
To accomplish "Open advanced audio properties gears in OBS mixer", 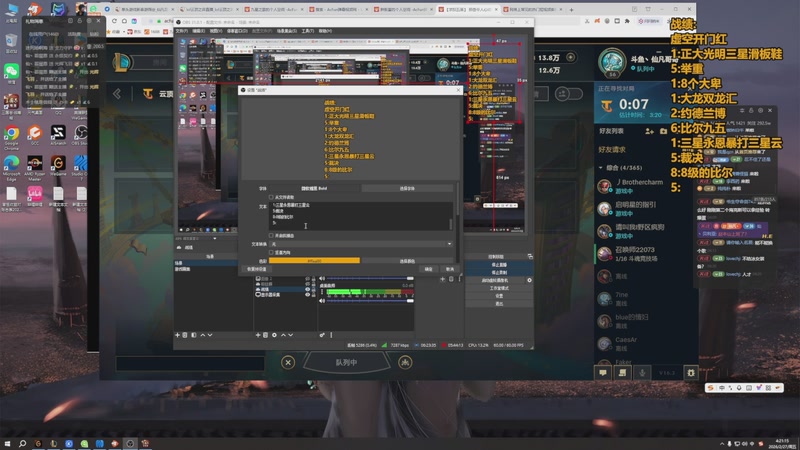I will click(322, 335).
